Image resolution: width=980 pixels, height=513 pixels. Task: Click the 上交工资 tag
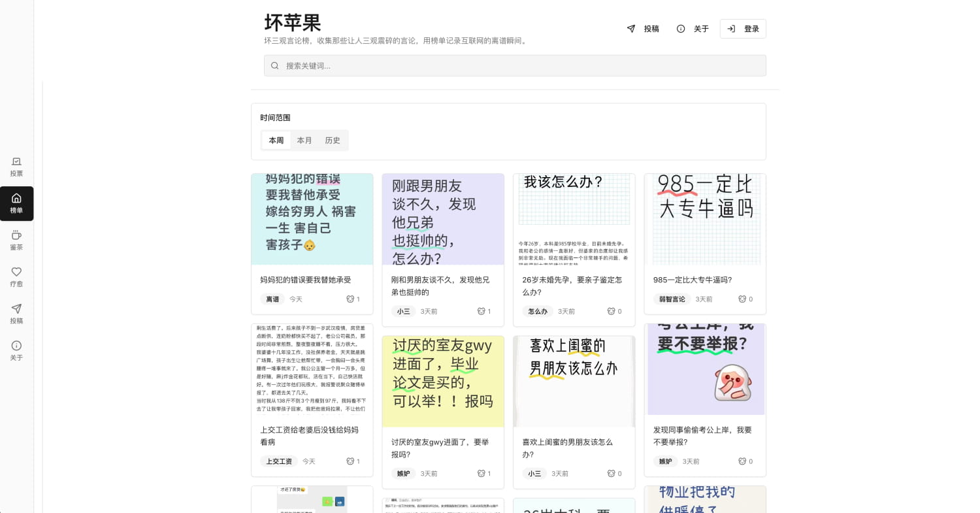point(279,461)
